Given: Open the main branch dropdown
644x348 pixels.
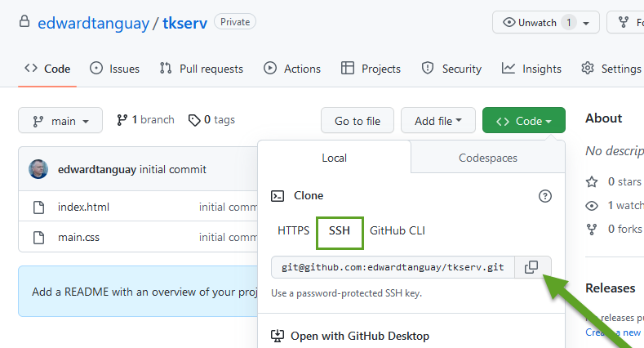Looking at the screenshot, I should pos(60,121).
